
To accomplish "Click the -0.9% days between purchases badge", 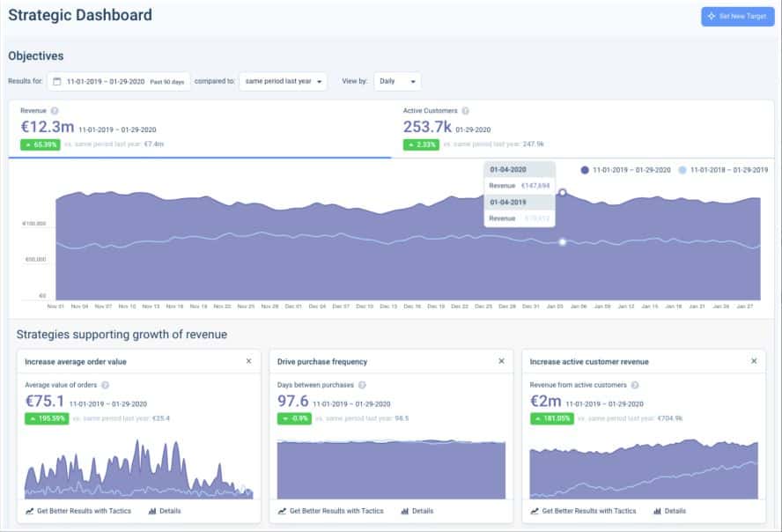I will 294,419.
